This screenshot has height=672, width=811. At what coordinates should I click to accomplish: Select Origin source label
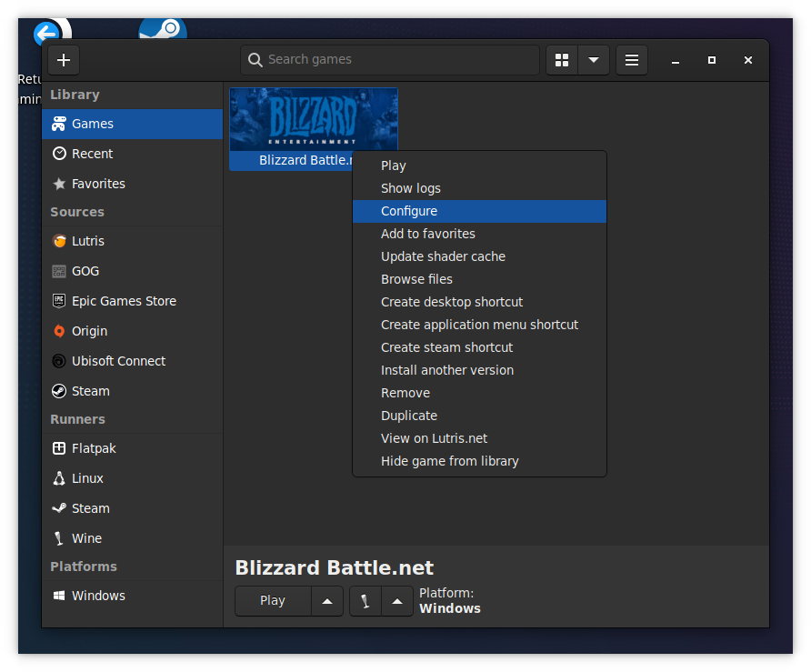pos(89,331)
